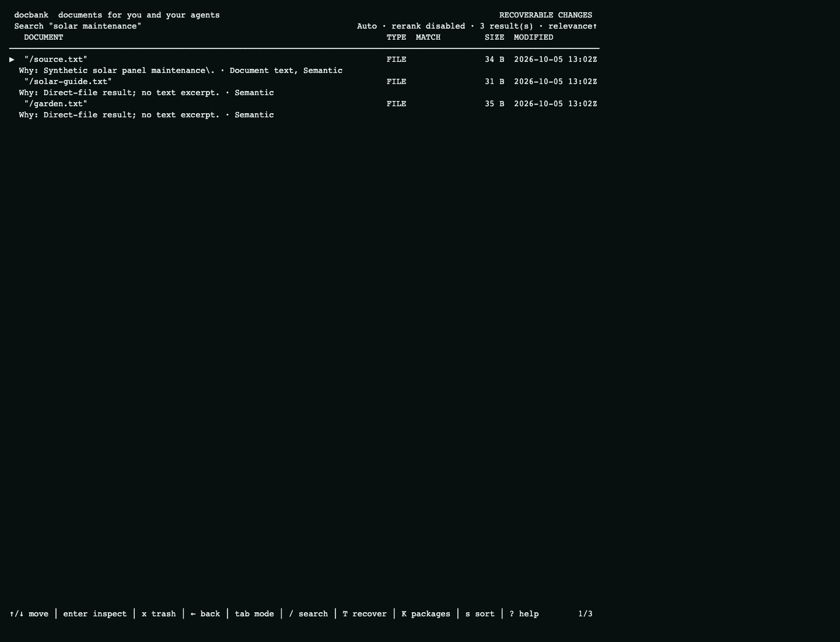The width and height of the screenshot is (840, 642).
Task: Click the 'tab mode' footer hint
Action: coord(254,614)
